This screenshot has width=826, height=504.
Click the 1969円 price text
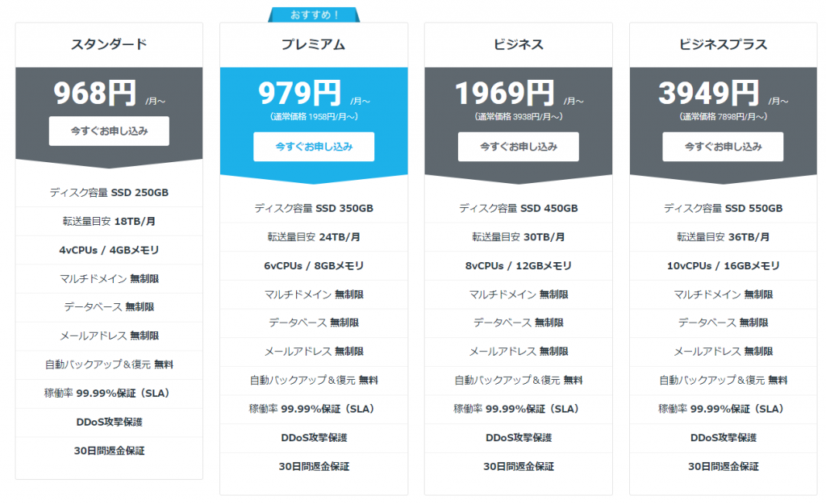pos(504,94)
